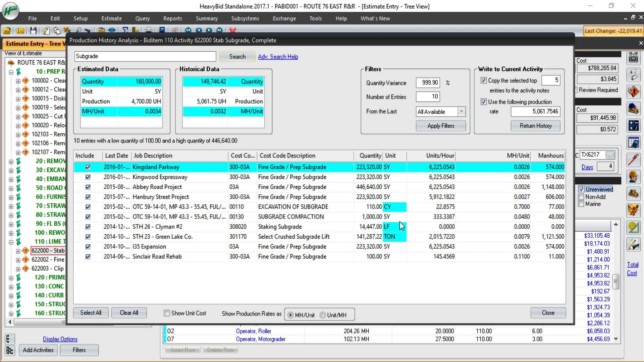Click the open folder toolbar icon

pyautogui.click(x=7, y=31)
